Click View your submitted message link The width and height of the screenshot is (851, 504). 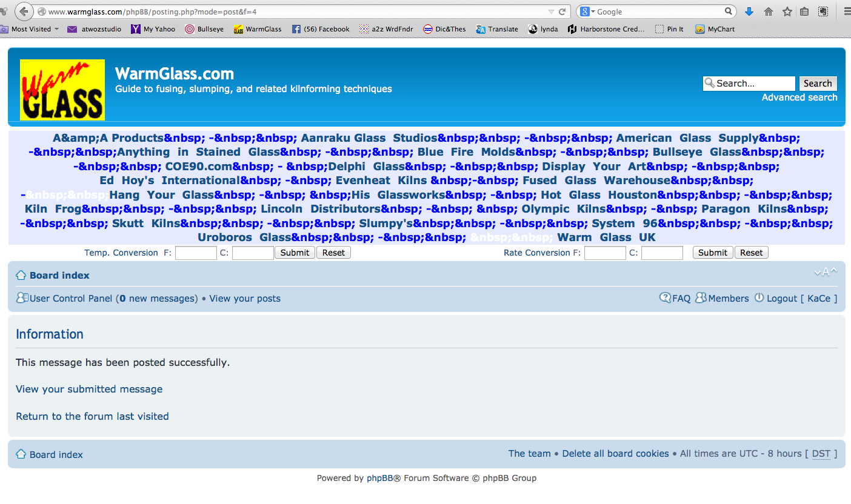[x=89, y=389]
